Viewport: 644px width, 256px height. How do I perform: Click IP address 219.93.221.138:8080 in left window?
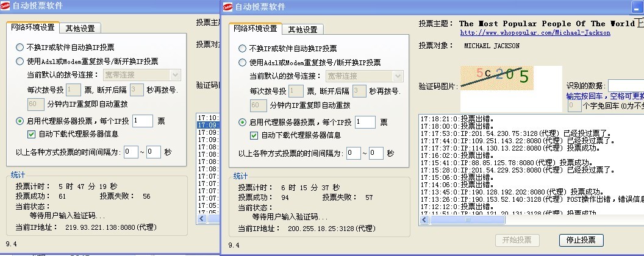[111, 227]
